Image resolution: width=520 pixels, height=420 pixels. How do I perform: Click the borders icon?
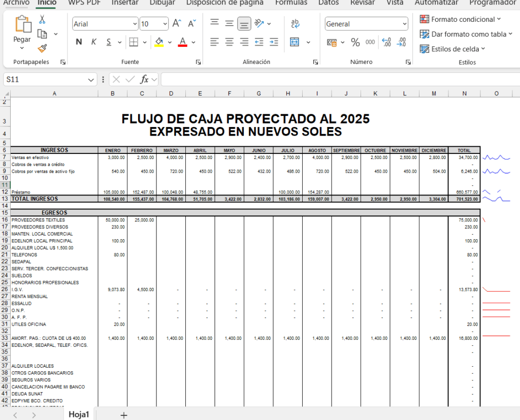click(134, 42)
